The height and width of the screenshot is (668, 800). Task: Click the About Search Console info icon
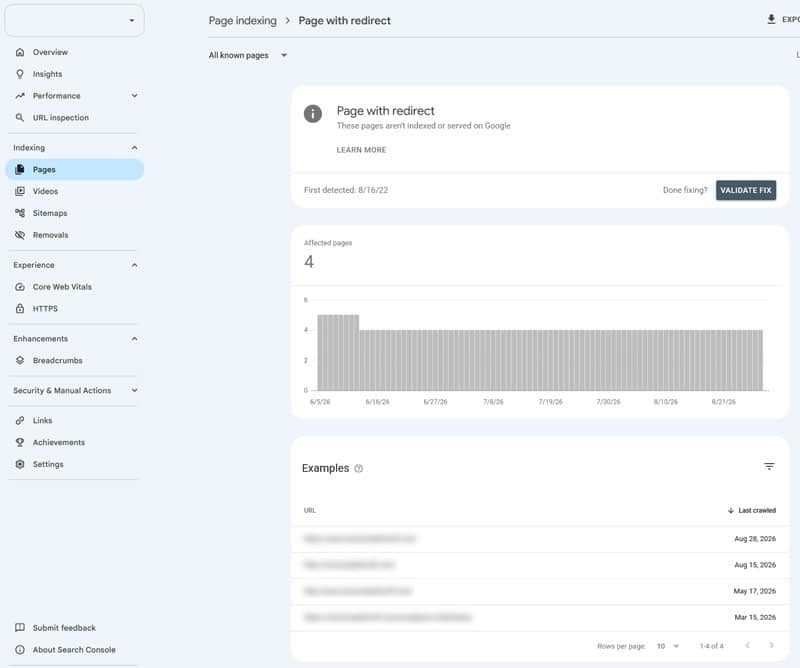(20, 650)
